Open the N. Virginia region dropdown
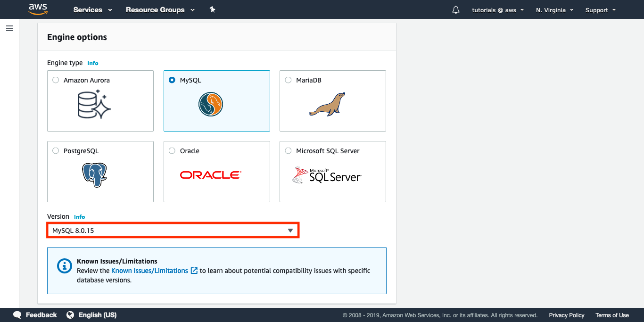The width and height of the screenshot is (644, 322). click(554, 10)
